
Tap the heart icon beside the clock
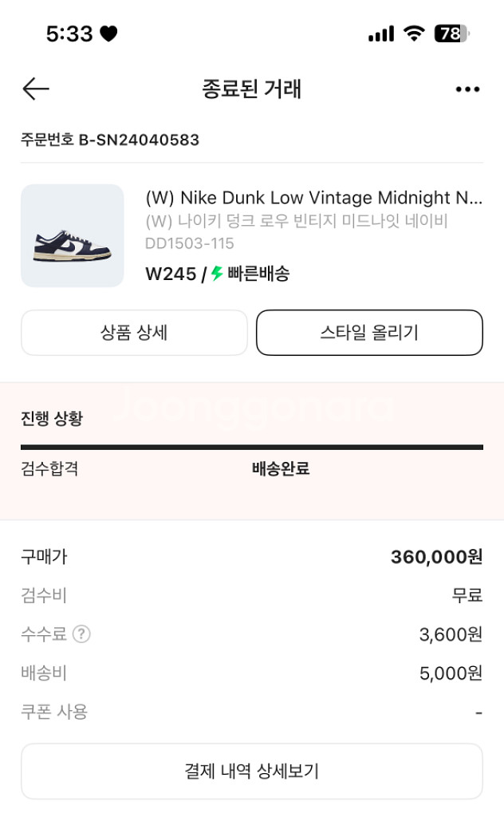[x=108, y=34]
